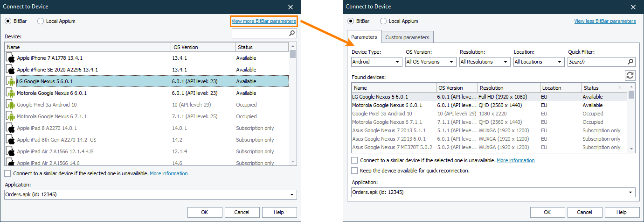Screen dimensions: 644x222
Task: Switch to the Custom parameters tab
Action: (x=407, y=37)
